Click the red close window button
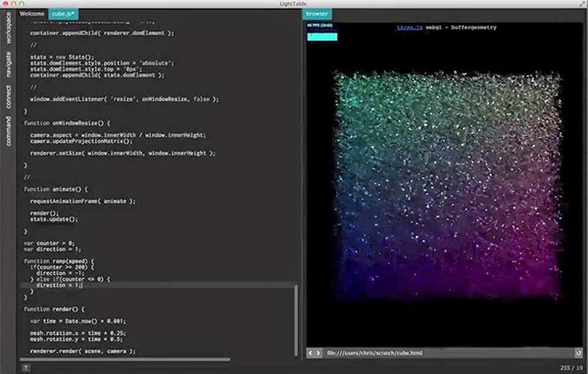 coord(5,3)
